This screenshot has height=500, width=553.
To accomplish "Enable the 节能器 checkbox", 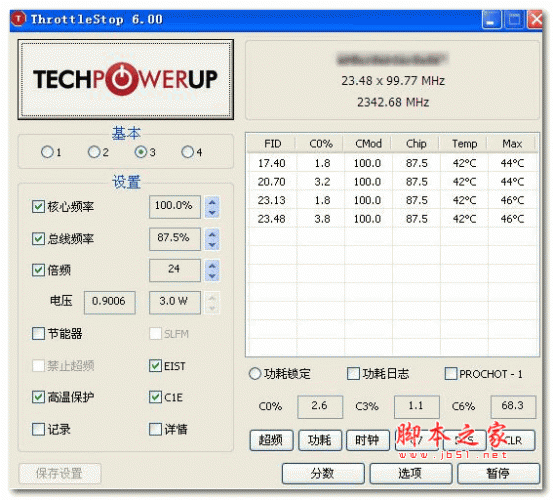I will pos(38,334).
